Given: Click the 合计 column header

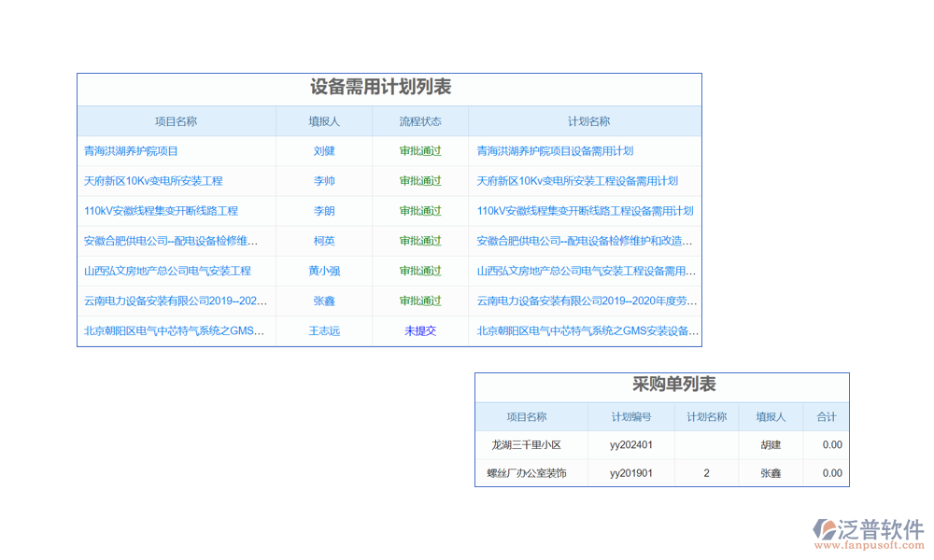Looking at the screenshot, I should pyautogui.click(x=826, y=417).
